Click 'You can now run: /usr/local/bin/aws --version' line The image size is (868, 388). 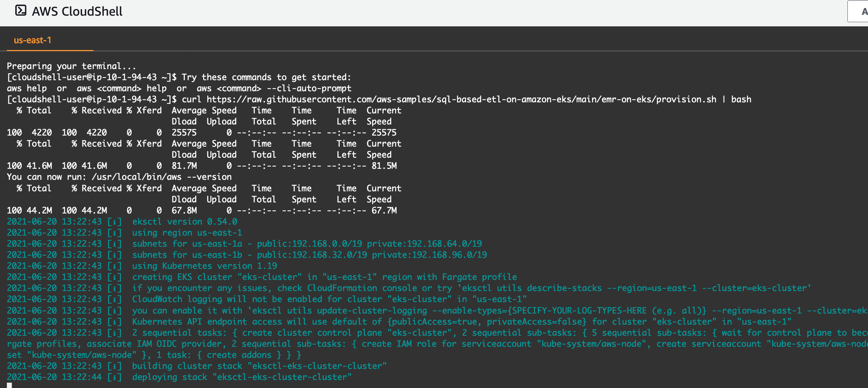(x=119, y=177)
